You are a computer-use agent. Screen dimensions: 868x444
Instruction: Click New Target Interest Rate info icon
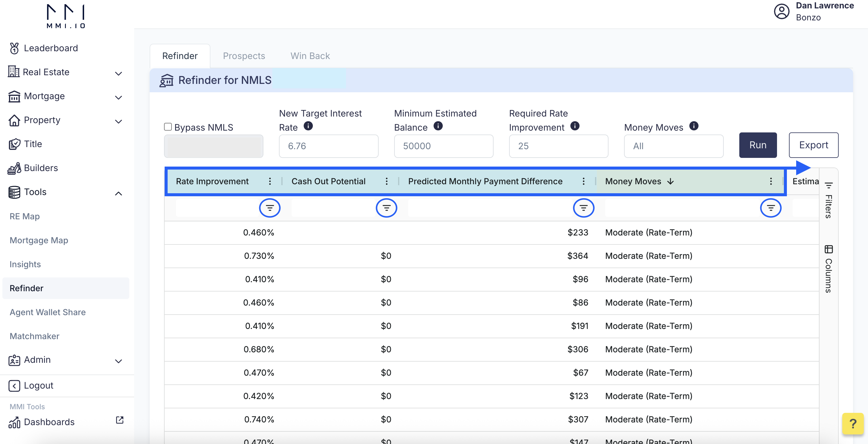[x=308, y=126]
